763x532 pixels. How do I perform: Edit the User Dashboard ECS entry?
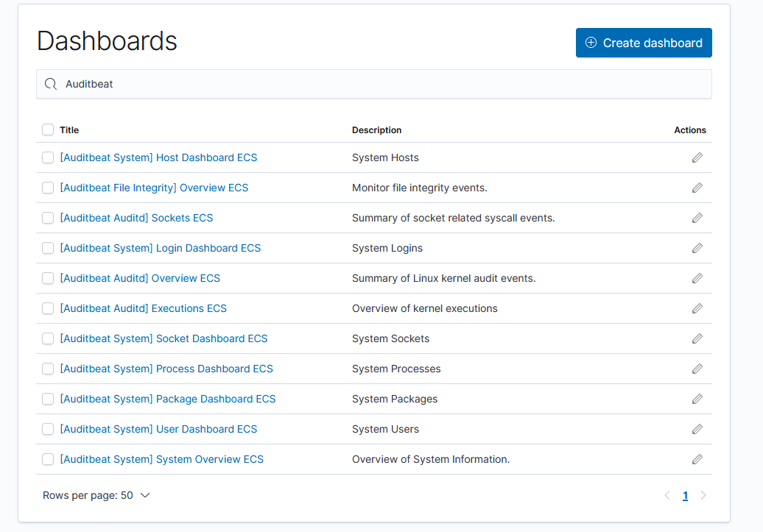697,429
